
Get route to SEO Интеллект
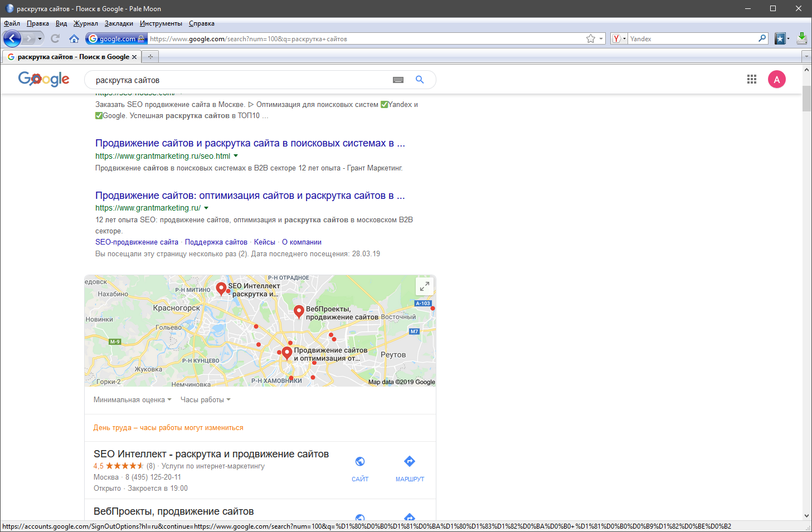pos(410,468)
